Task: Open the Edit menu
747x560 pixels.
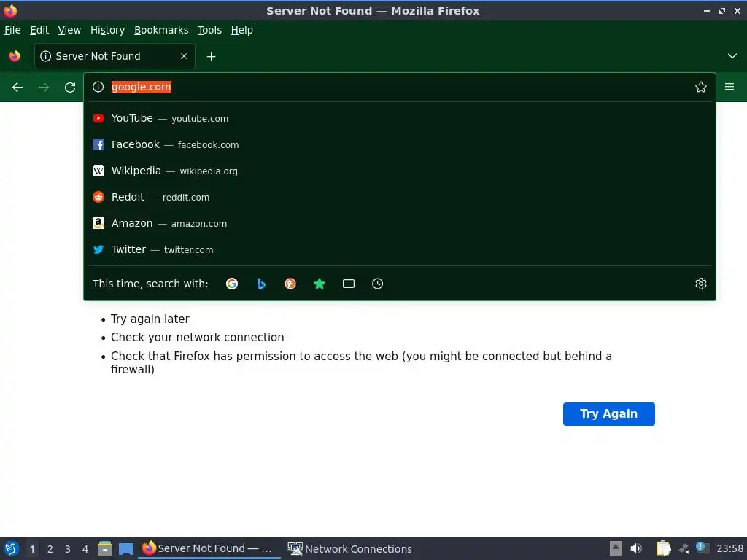Action: tap(39, 30)
